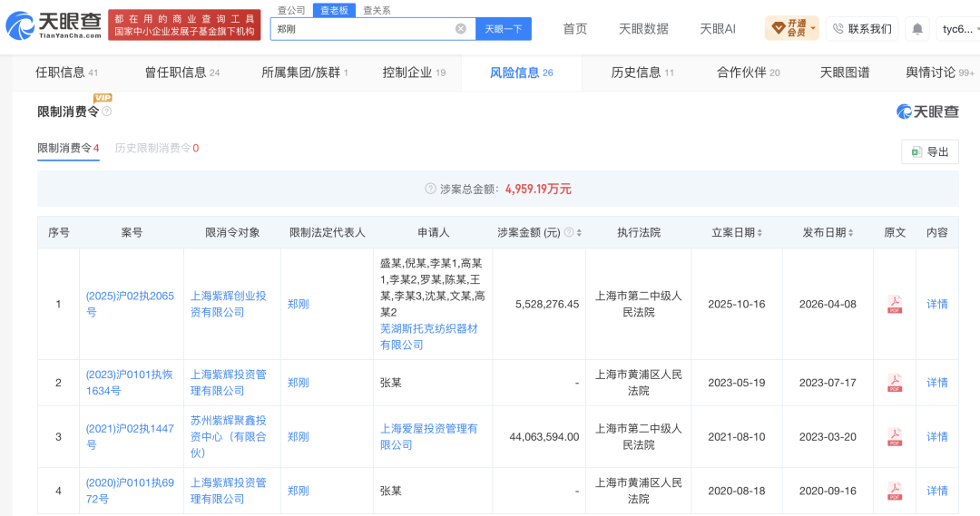Switch to 查关系 search mode

pyautogui.click(x=377, y=10)
